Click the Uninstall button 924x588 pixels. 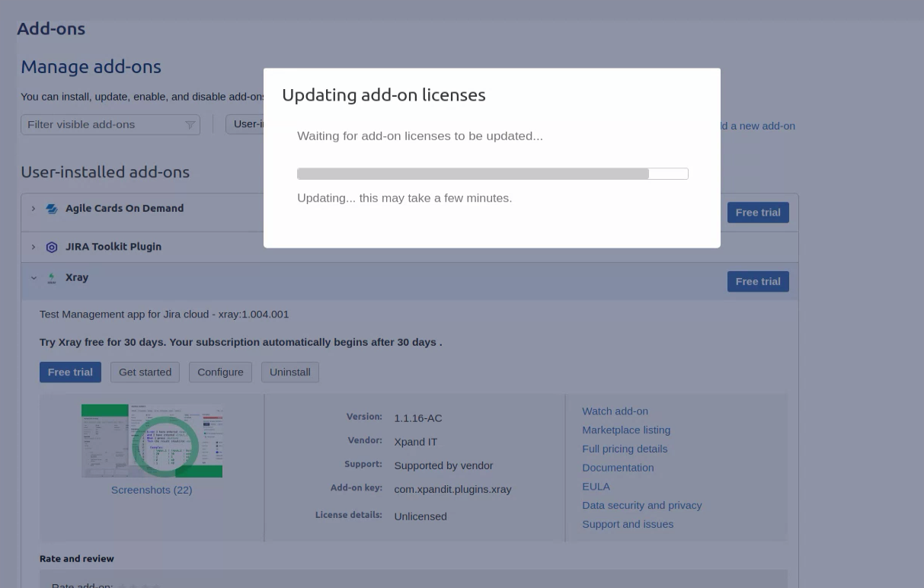click(290, 372)
